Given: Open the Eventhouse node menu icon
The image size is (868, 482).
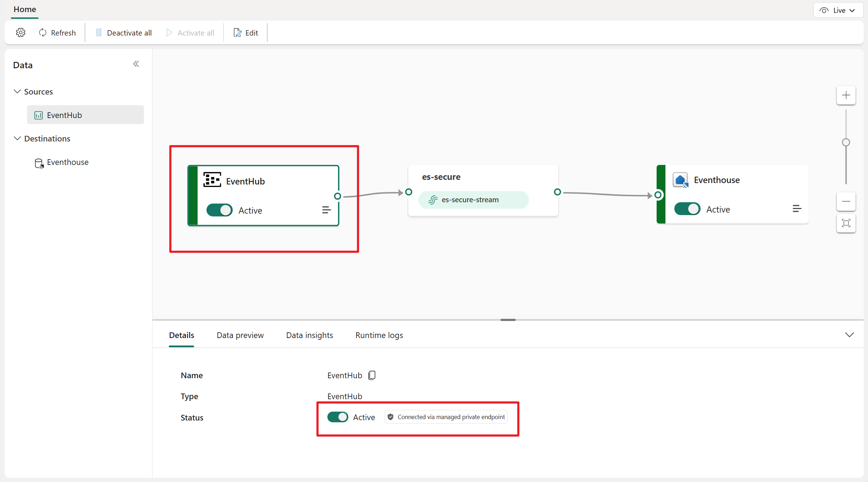Looking at the screenshot, I should [x=797, y=209].
